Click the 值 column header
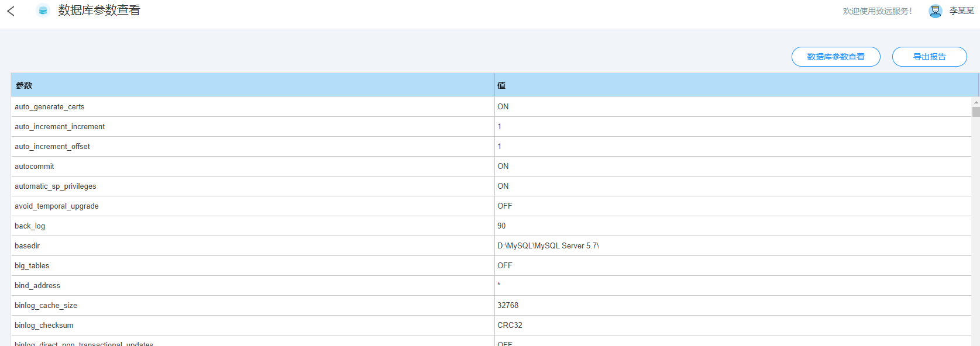Screen dimensions: 980x346 737,85
